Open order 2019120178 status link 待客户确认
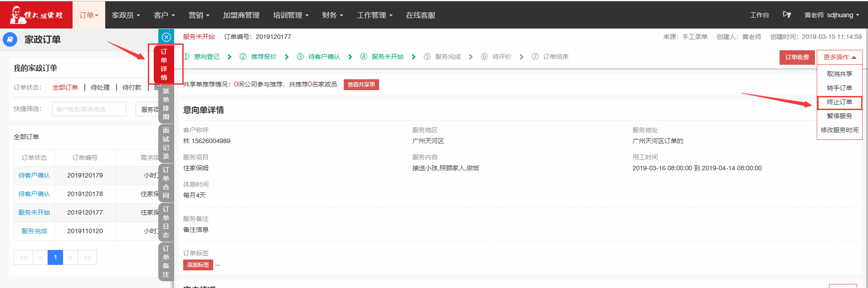Viewport: 868px width, 288px height. [x=34, y=194]
